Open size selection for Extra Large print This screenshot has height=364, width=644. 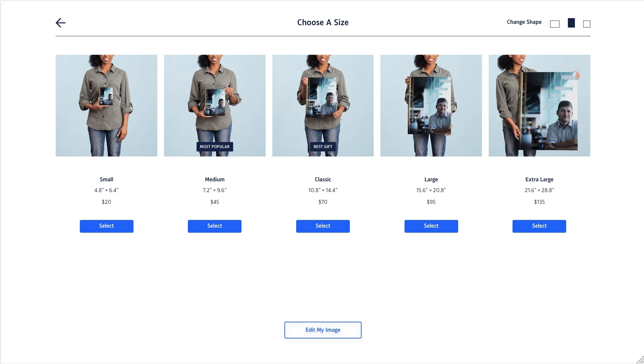click(539, 226)
